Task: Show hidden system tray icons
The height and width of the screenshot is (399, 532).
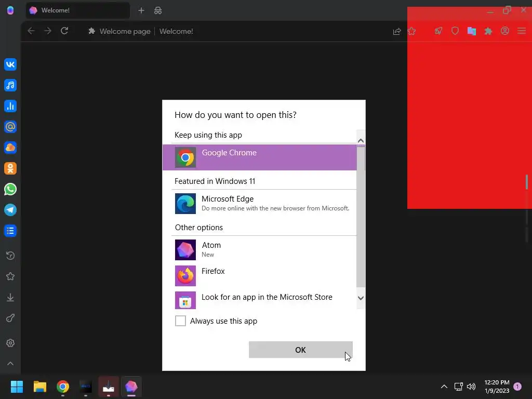Action: click(444, 387)
